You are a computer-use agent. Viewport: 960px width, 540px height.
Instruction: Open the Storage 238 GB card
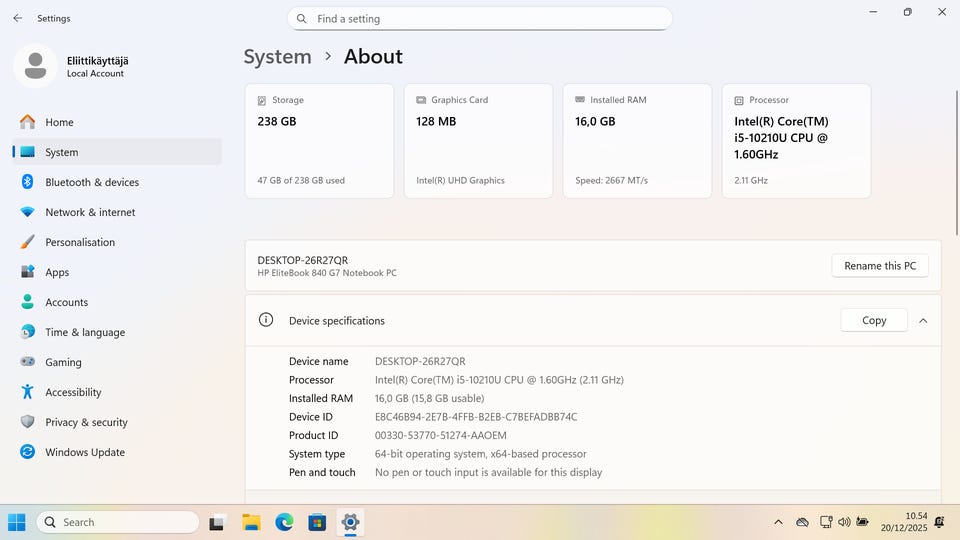point(319,141)
